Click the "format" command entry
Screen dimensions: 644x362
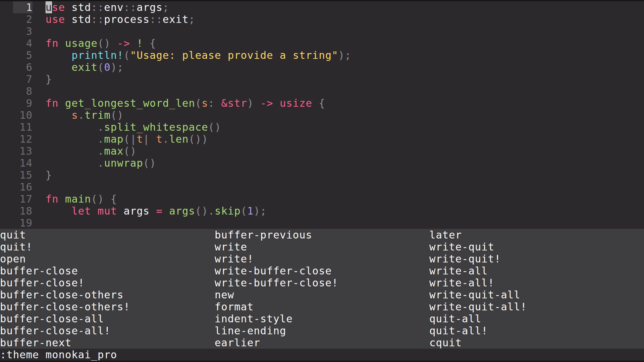[234, 307]
